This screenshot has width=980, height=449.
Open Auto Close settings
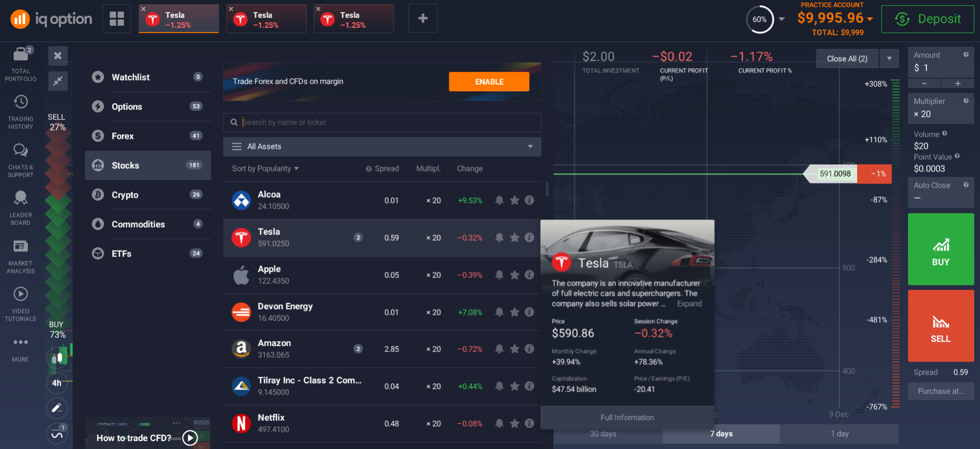click(x=941, y=192)
